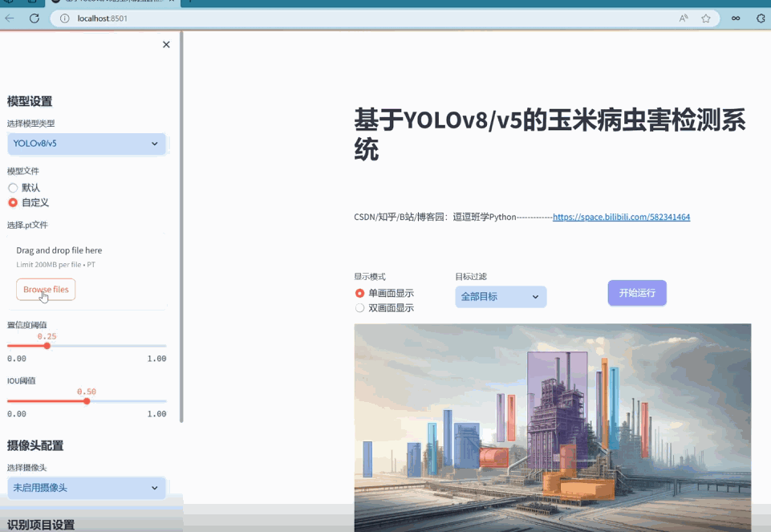This screenshot has height=532, width=771.
Task: Click the Browse files button
Action: (45, 289)
